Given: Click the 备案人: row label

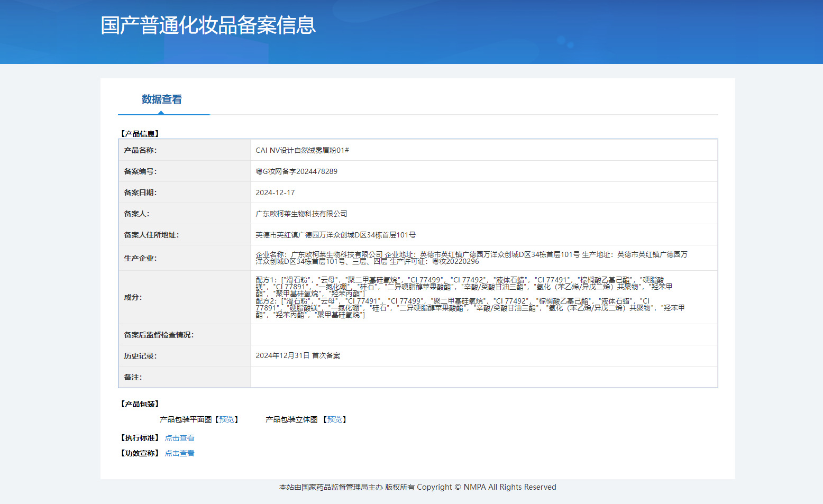Looking at the screenshot, I should pos(136,214).
